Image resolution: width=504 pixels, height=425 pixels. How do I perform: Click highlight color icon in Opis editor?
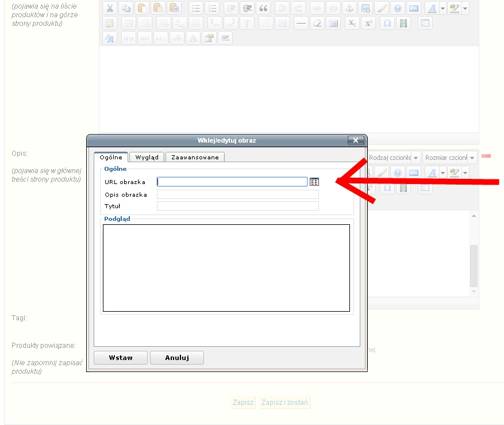455,173
